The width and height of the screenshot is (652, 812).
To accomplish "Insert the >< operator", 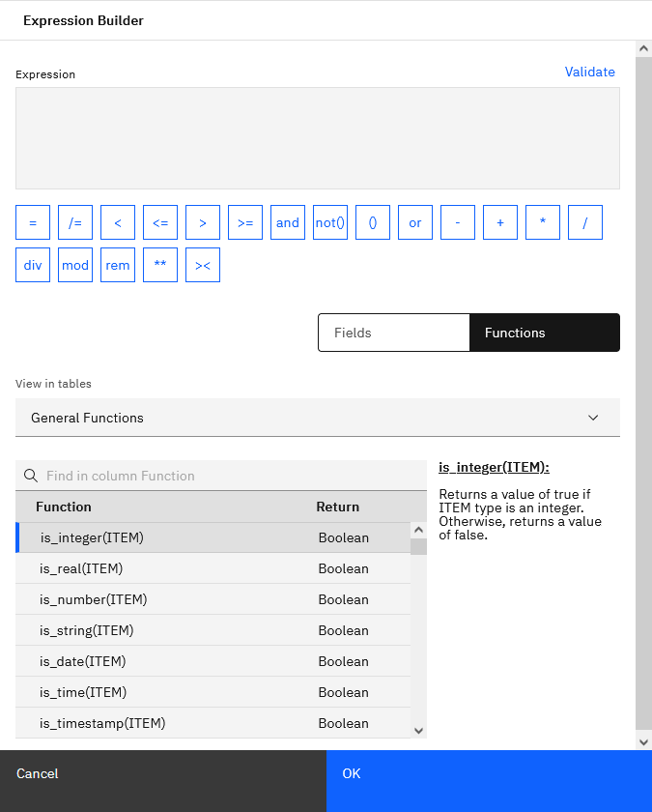I will [x=202, y=265].
